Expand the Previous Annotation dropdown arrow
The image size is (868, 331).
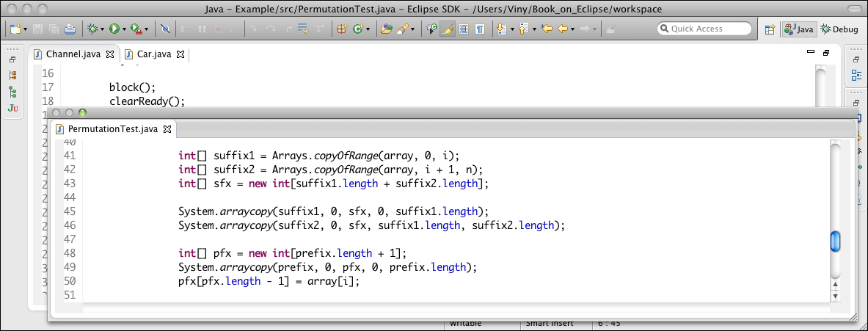click(533, 29)
